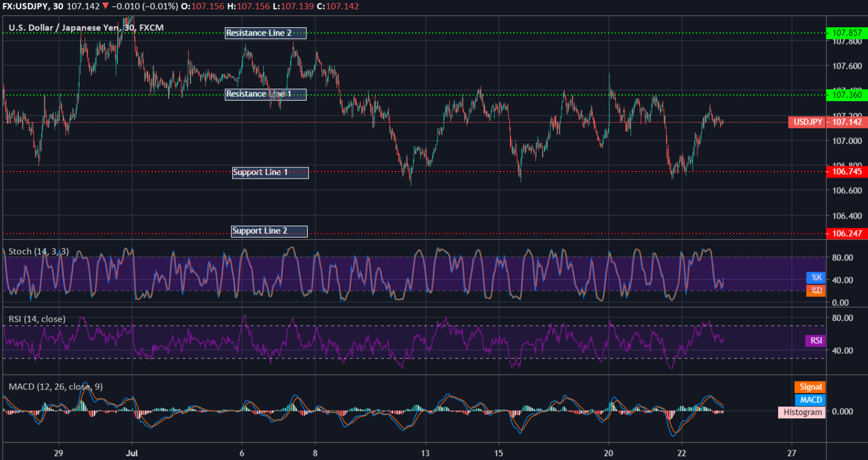Click the 27 date on time axis
Viewport: 868px width, 460px height.
[791, 453]
